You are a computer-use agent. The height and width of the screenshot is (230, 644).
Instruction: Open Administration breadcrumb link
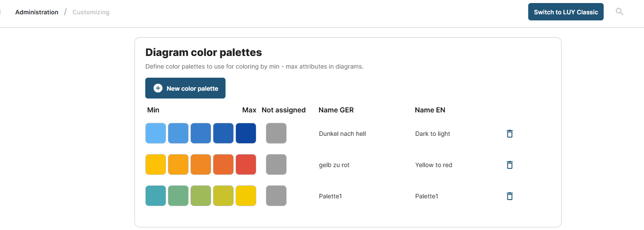37,12
